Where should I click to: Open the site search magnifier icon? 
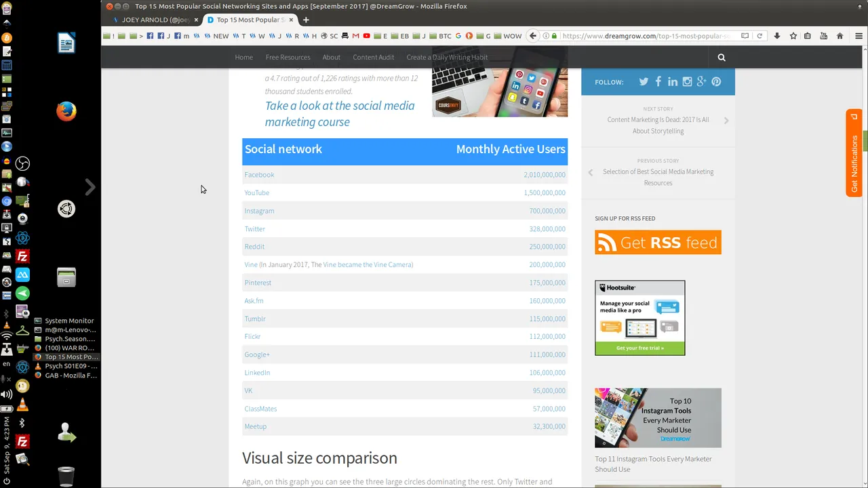[722, 58]
